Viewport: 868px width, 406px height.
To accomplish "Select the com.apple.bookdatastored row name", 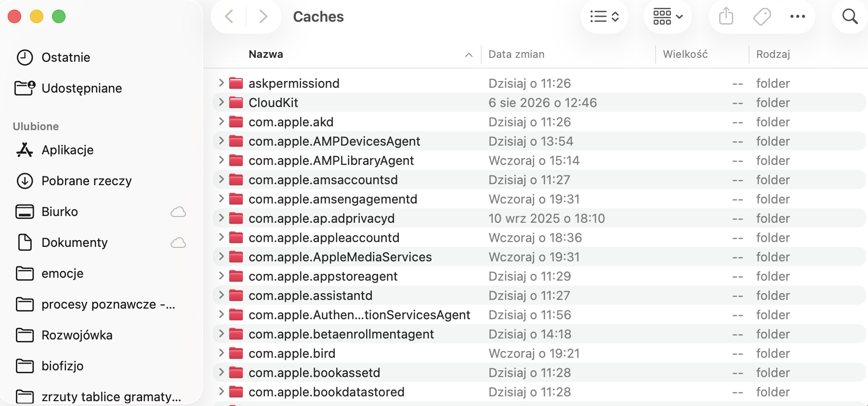I will tap(326, 392).
